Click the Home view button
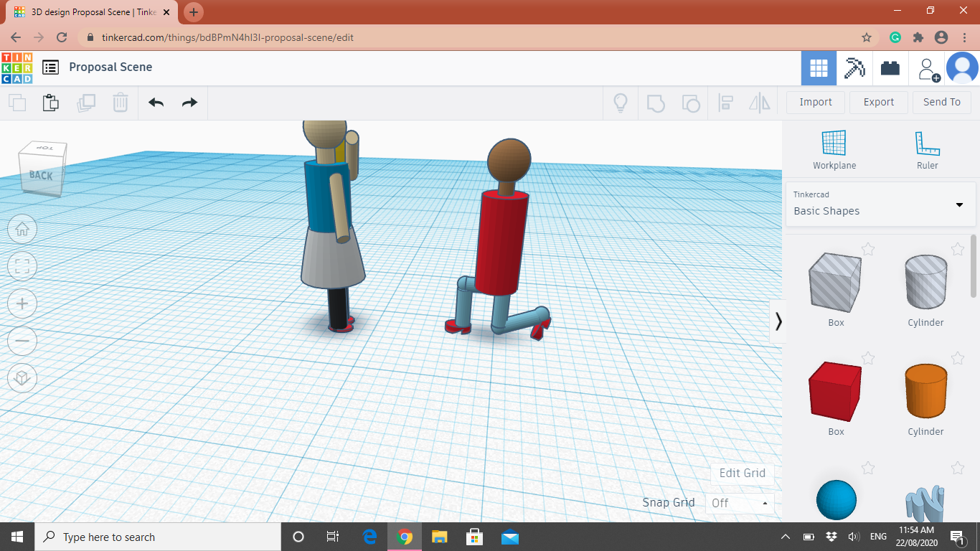Viewport: 980px width, 551px height. pyautogui.click(x=22, y=229)
